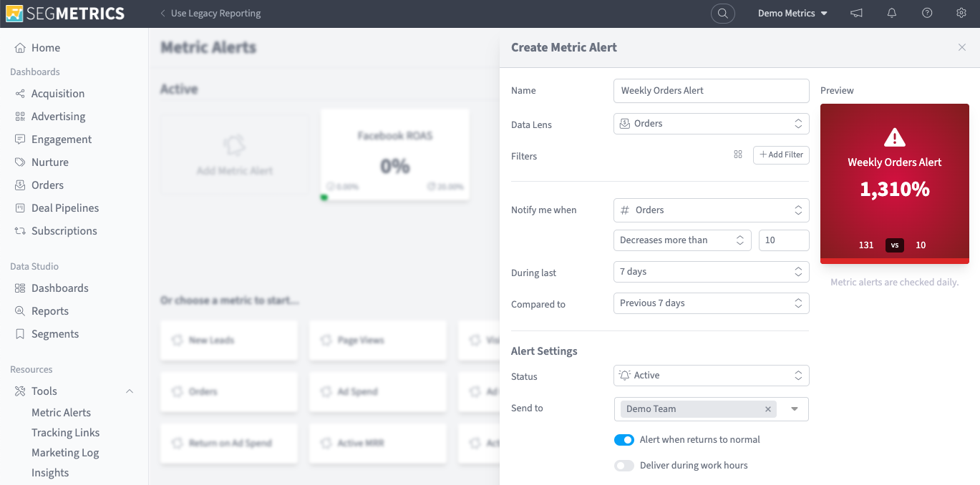Open the help question mark icon
This screenshot has height=485, width=980.
tap(926, 13)
